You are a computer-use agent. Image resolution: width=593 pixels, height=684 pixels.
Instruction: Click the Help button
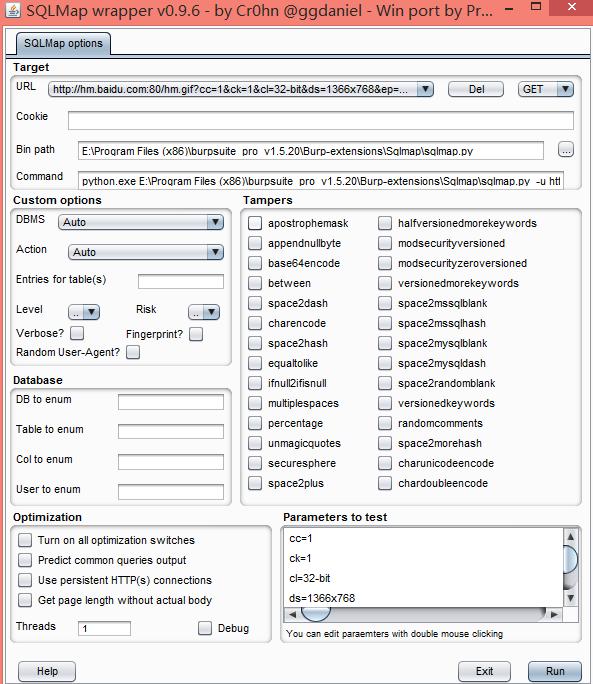coord(47,671)
